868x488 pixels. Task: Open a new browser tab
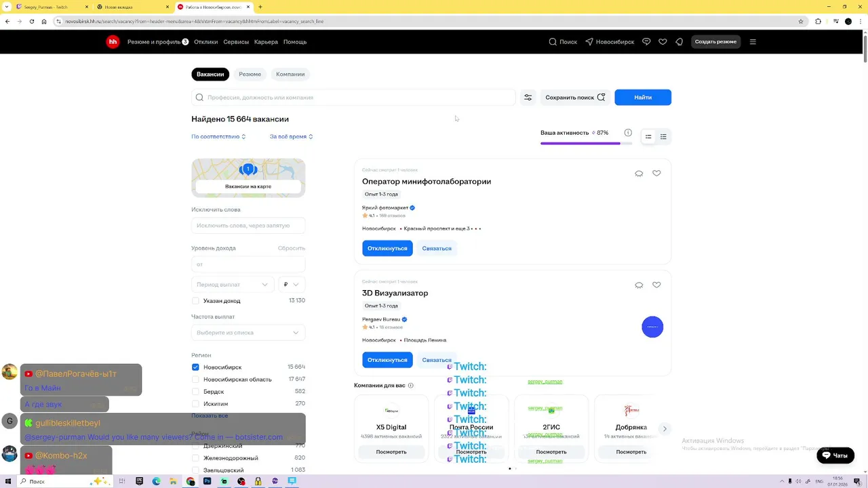tap(260, 7)
